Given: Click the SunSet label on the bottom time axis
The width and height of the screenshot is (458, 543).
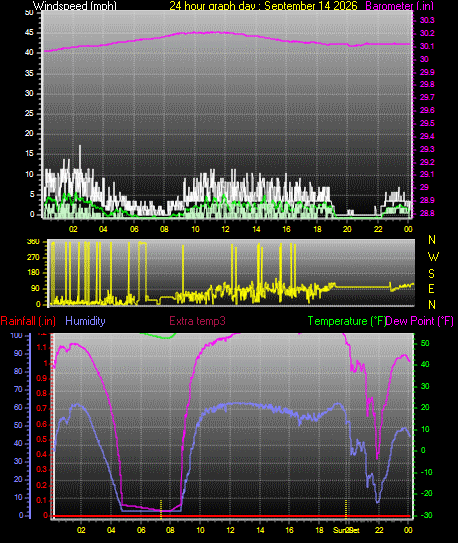Looking at the screenshot, I should click(347, 530).
